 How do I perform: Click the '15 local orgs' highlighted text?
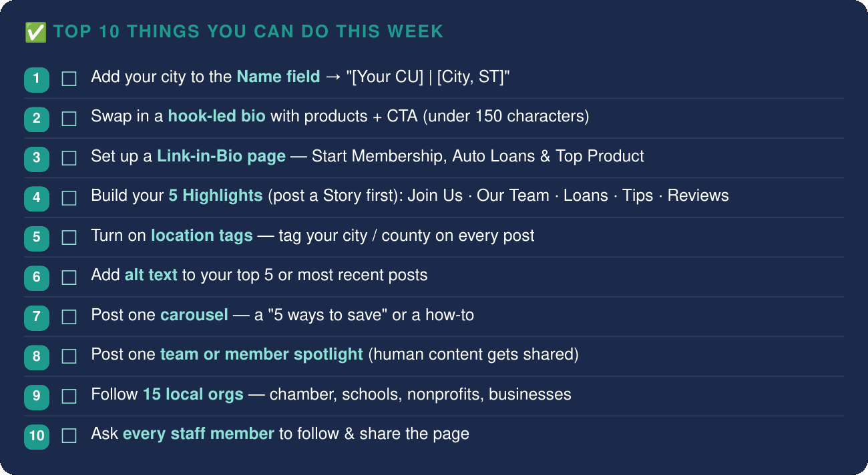[x=193, y=394]
